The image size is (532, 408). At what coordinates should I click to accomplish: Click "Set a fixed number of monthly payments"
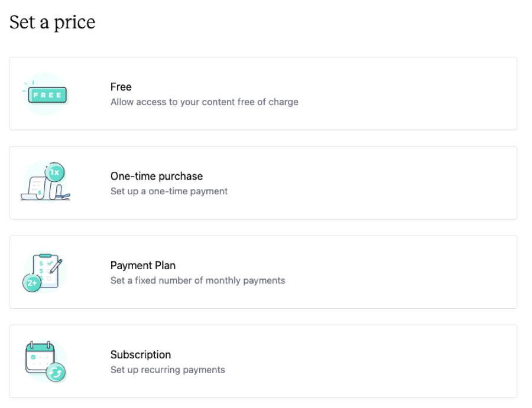(x=198, y=280)
